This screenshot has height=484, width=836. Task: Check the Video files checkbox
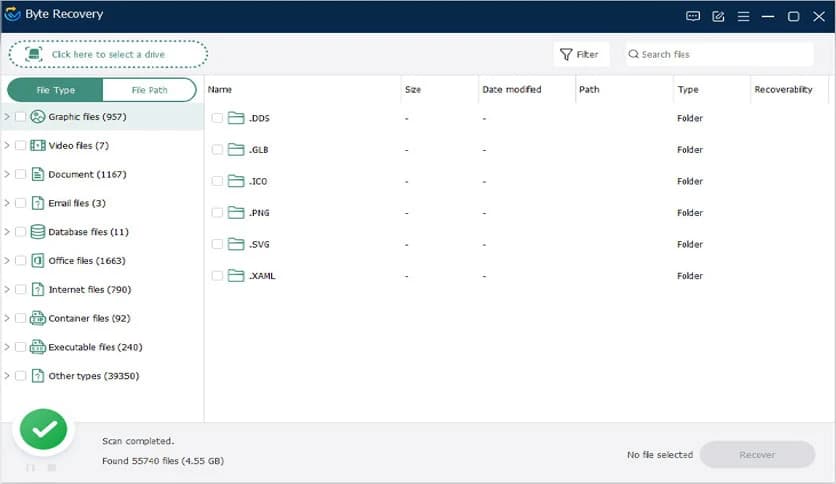tap(20, 145)
